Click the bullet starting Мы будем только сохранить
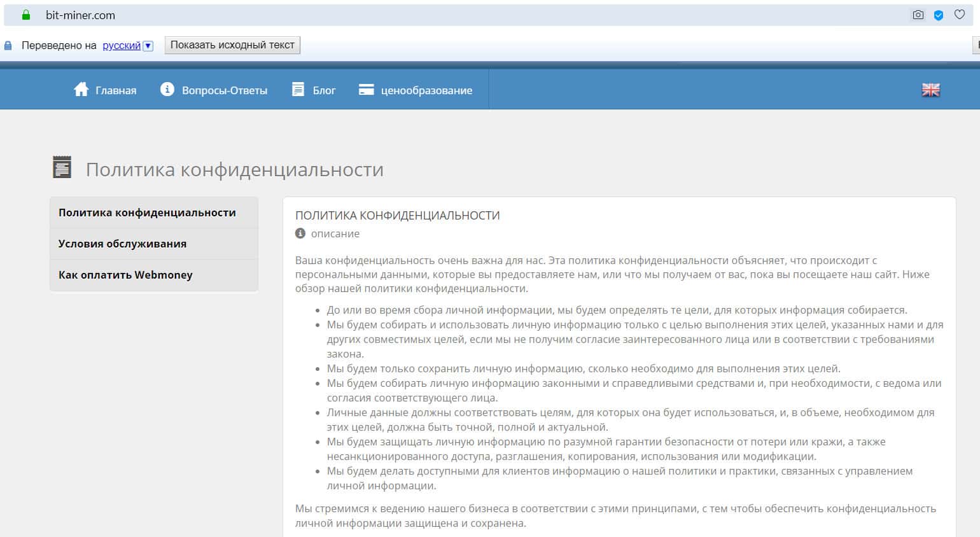Image resolution: width=980 pixels, height=537 pixels. coord(584,368)
